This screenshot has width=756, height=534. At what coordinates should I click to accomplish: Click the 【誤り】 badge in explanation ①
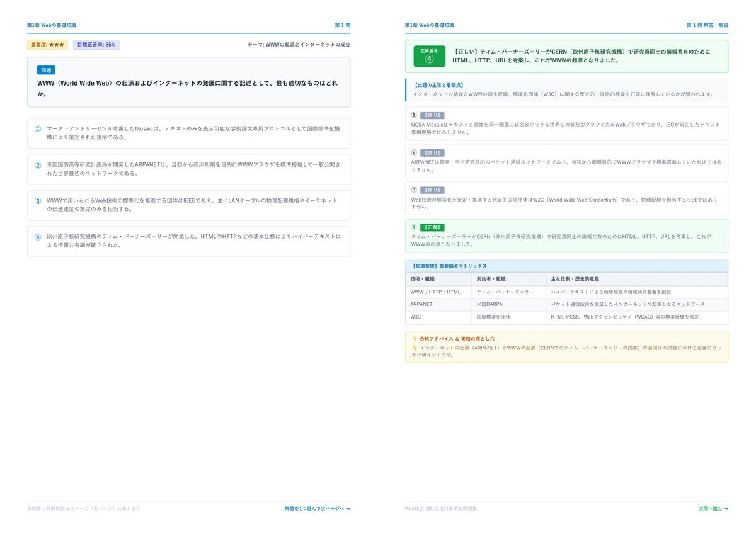[x=432, y=115]
